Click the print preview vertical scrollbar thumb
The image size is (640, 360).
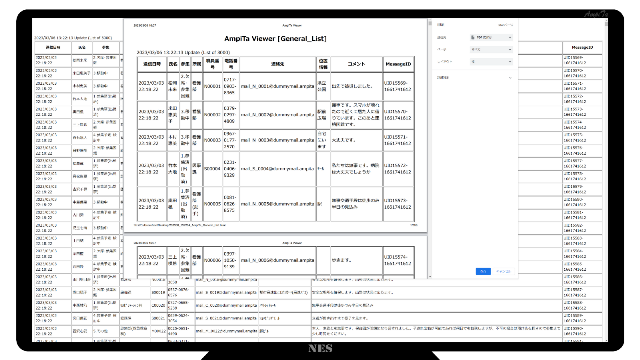coord(430,24)
